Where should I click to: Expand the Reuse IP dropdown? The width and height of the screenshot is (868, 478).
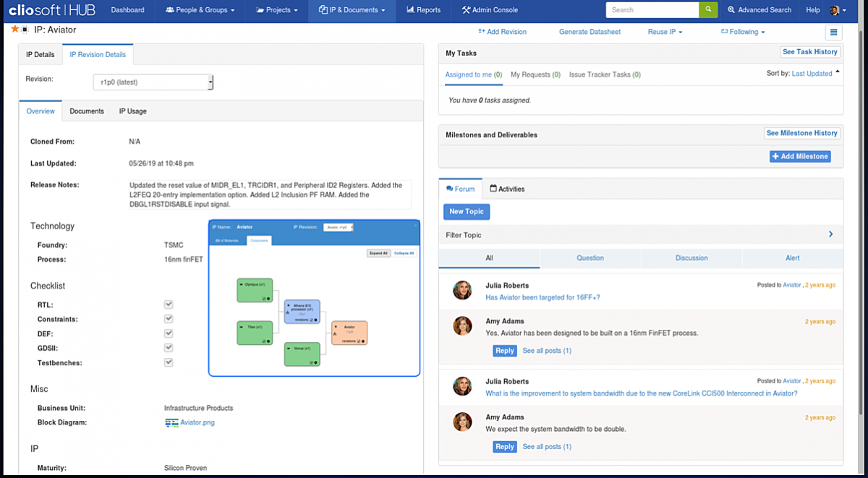tap(665, 32)
